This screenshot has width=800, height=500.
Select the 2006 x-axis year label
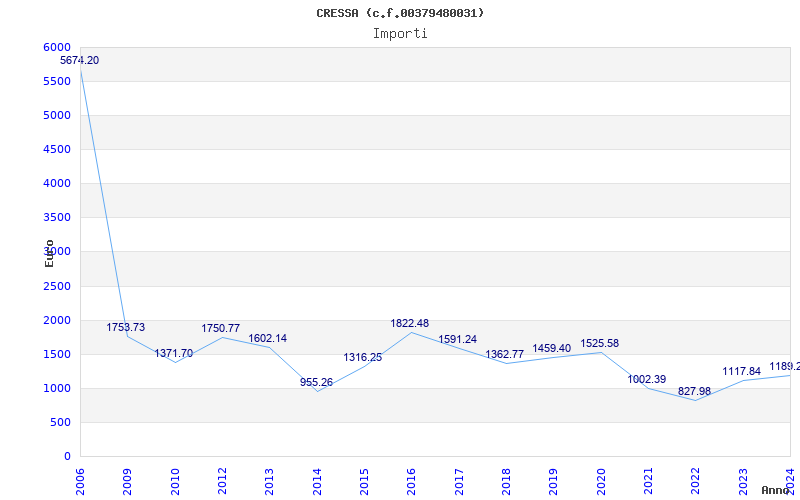(x=80, y=482)
